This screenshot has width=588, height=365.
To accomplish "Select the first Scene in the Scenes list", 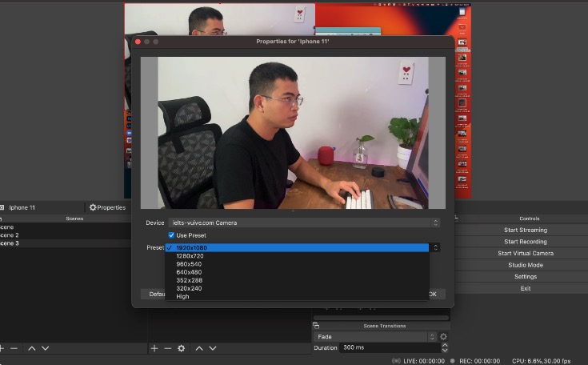I will point(64,227).
